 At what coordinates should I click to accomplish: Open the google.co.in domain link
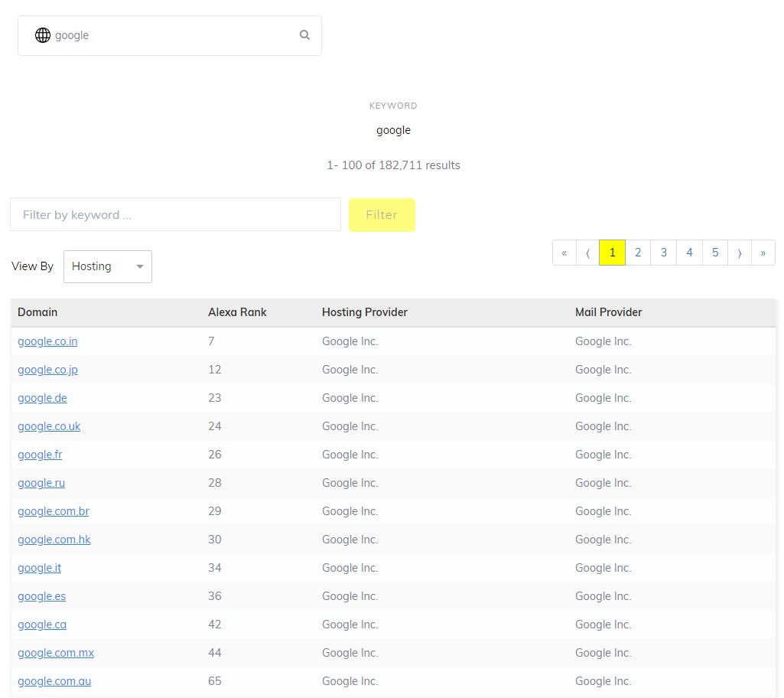pyautogui.click(x=47, y=341)
